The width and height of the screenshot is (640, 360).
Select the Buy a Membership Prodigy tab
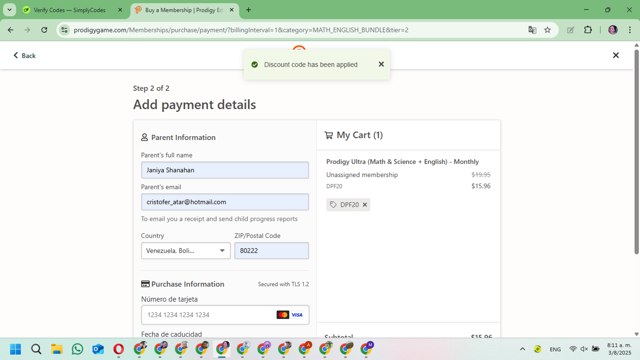[184, 10]
